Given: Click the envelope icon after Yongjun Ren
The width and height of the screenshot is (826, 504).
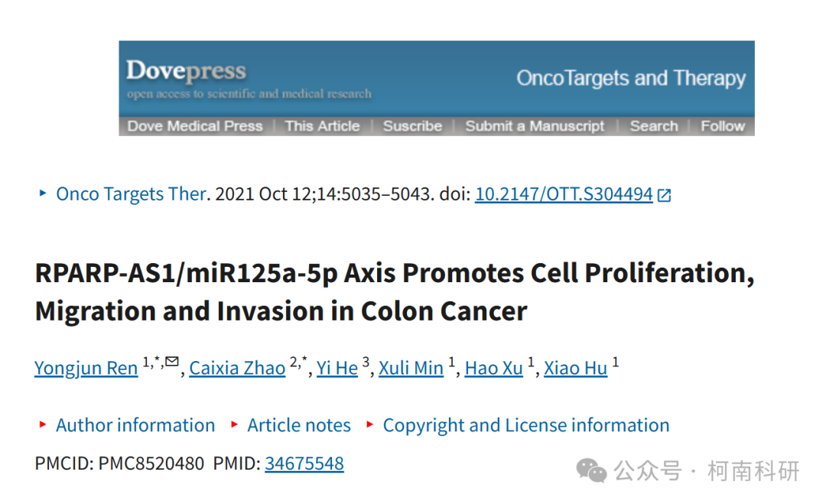Looking at the screenshot, I should pyautogui.click(x=172, y=361).
